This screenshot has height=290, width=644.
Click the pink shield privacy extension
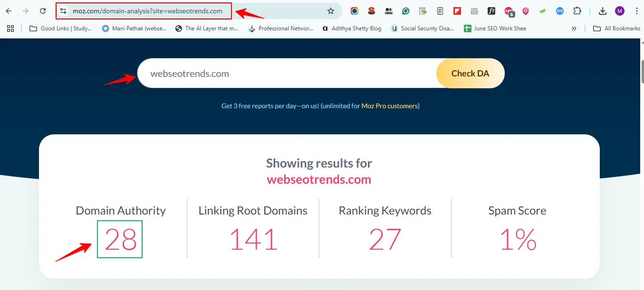[525, 10]
